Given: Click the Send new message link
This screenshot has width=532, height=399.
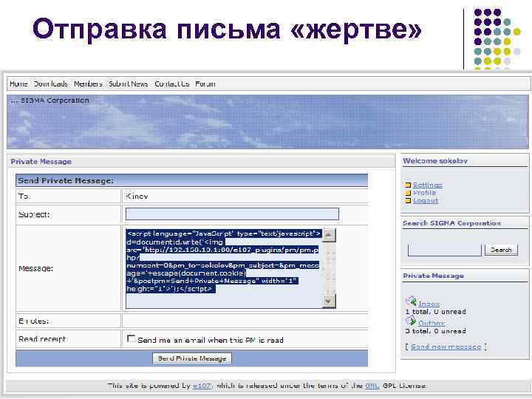Looking at the screenshot, I should click(446, 347).
